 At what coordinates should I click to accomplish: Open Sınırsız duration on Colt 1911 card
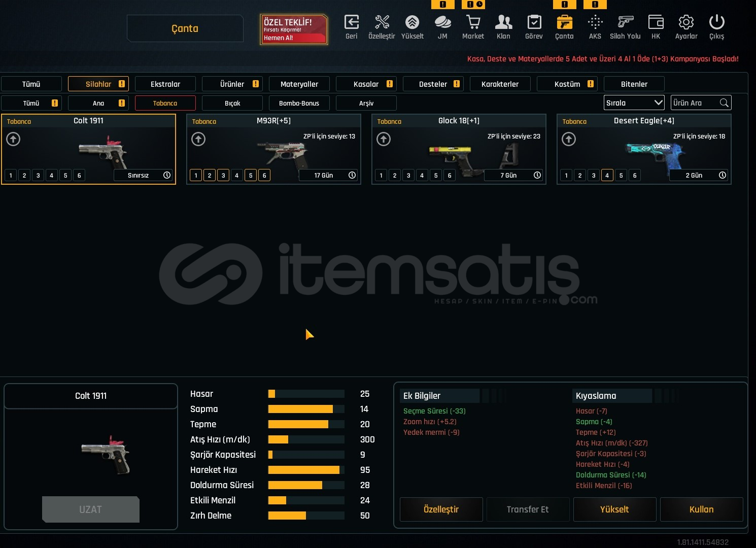(143, 176)
